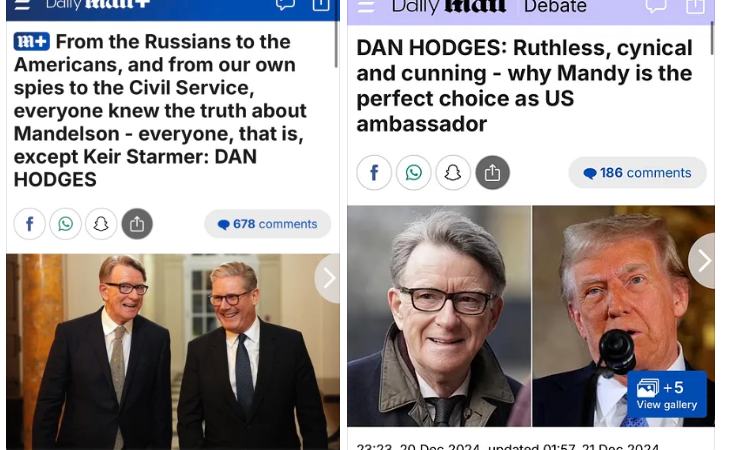Advance right photo carousel with chevron
The width and height of the screenshot is (747, 450).
(x=702, y=260)
